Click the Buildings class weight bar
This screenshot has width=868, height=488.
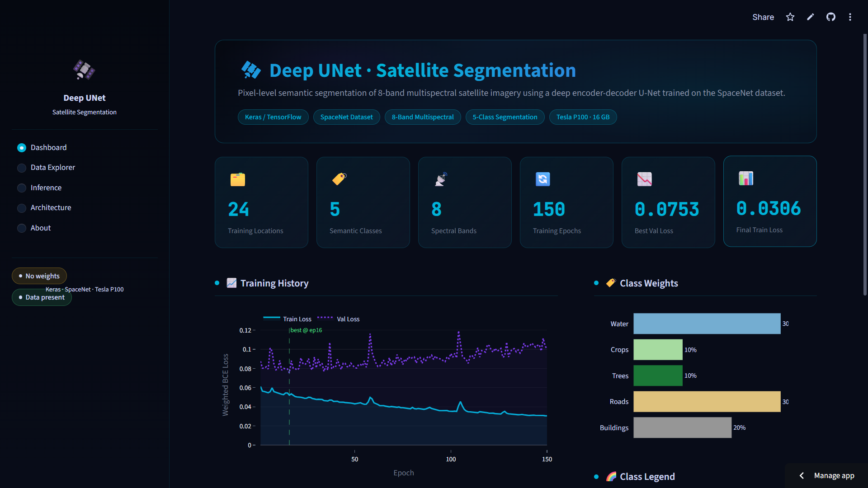pyautogui.click(x=682, y=427)
